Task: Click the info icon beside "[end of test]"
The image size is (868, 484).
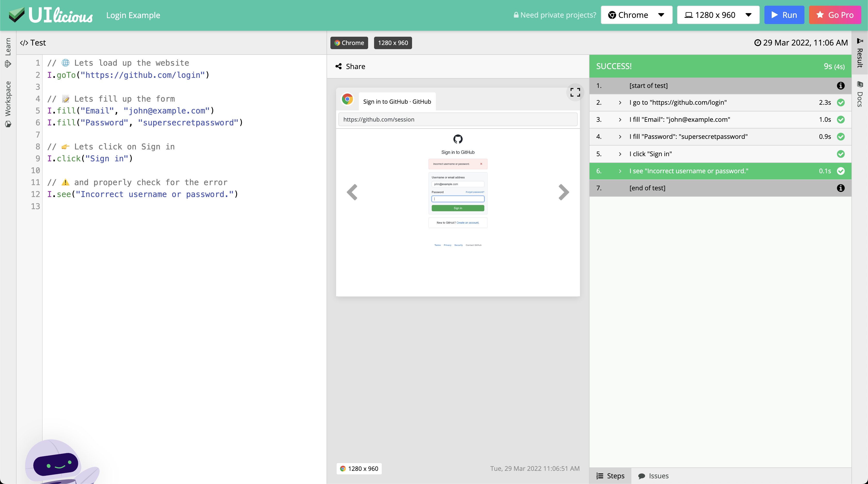Action: [840, 188]
